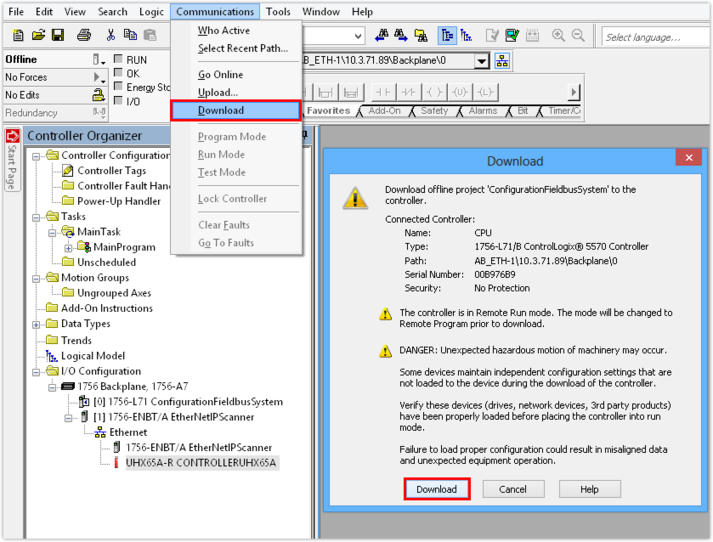
Task: Expand the Data Types folder
Action: tap(37, 324)
